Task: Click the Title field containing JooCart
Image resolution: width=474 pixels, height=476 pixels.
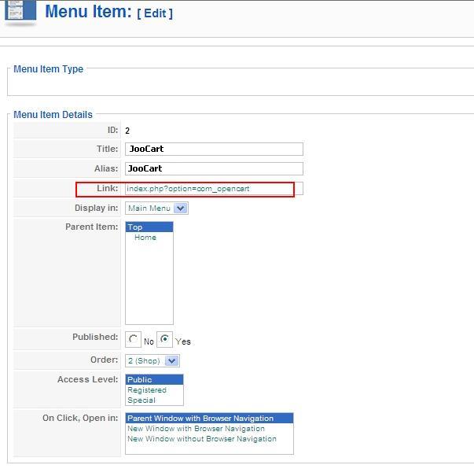Action: click(214, 149)
